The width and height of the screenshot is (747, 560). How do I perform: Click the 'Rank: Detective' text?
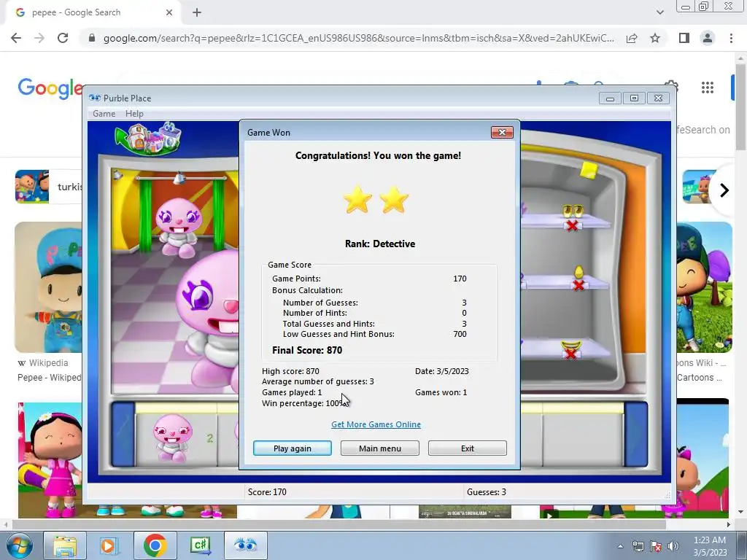click(379, 244)
